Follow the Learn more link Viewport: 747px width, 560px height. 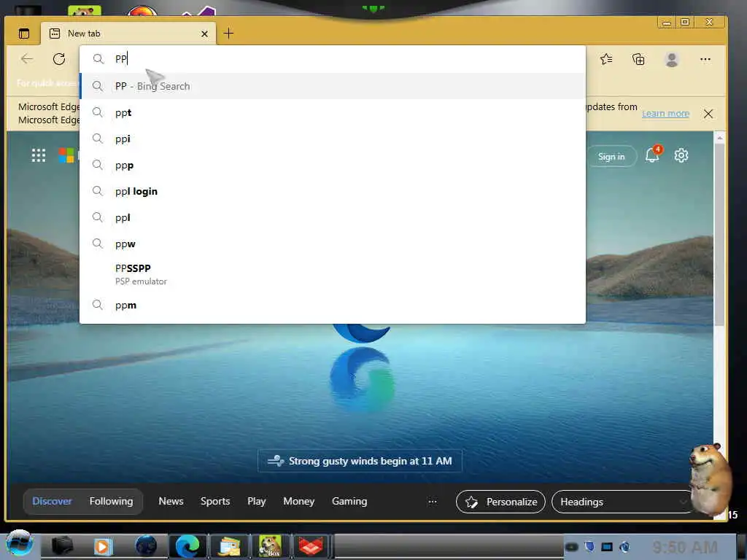coord(665,113)
